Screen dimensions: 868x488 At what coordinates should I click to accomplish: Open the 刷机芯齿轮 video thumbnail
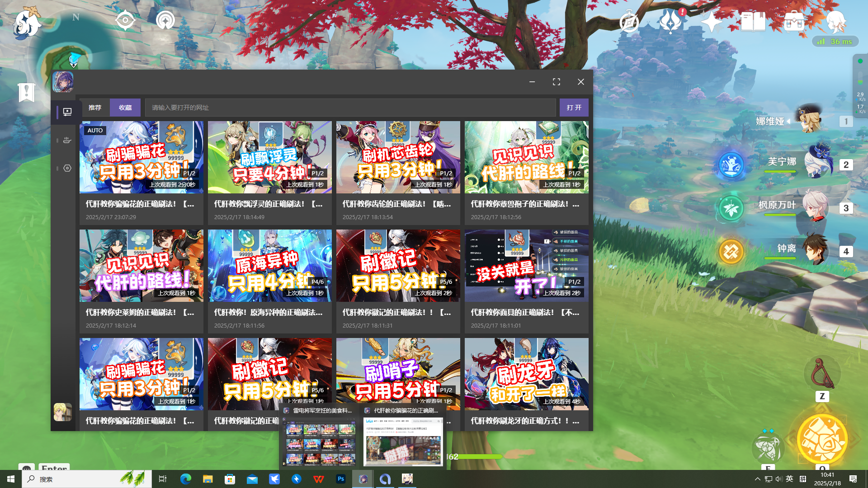pos(398,157)
